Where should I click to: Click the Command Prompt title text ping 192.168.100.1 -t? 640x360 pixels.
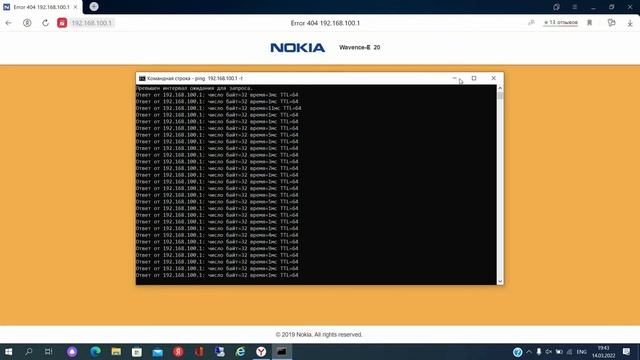point(195,78)
